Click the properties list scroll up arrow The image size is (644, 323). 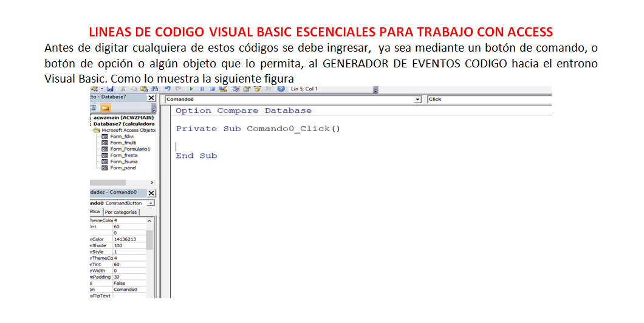(149, 221)
